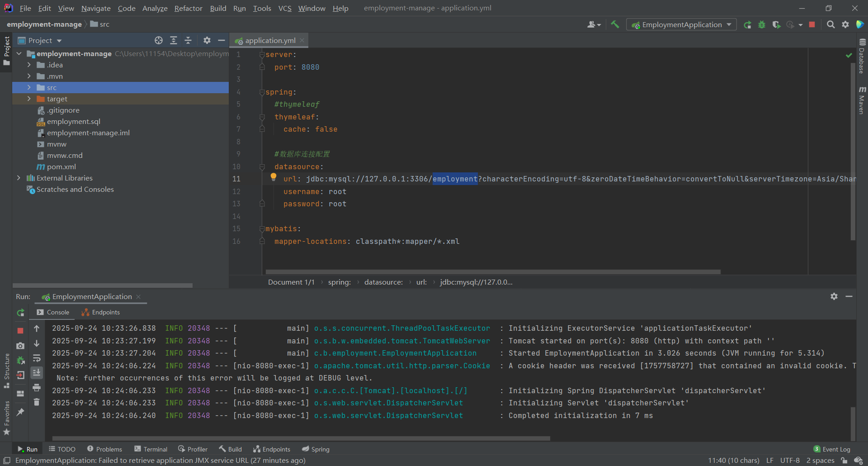Click the select opened file target icon
Image resolution: width=868 pixels, height=466 pixels.
point(159,40)
